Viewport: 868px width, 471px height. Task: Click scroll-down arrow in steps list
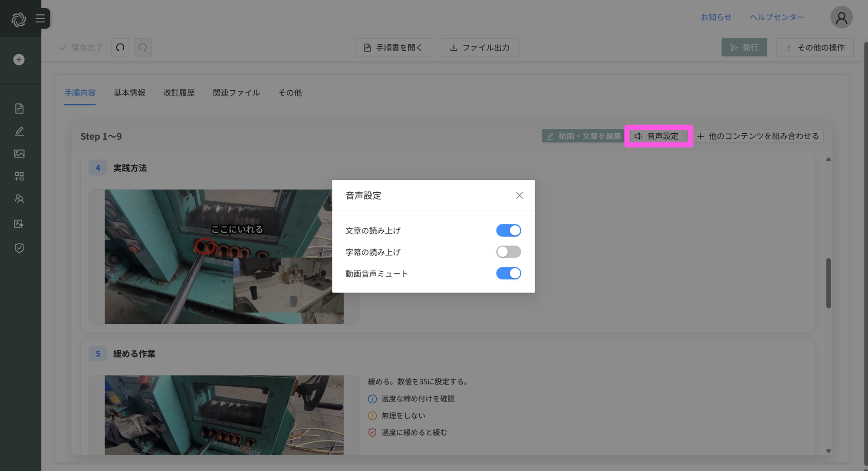[x=828, y=451]
